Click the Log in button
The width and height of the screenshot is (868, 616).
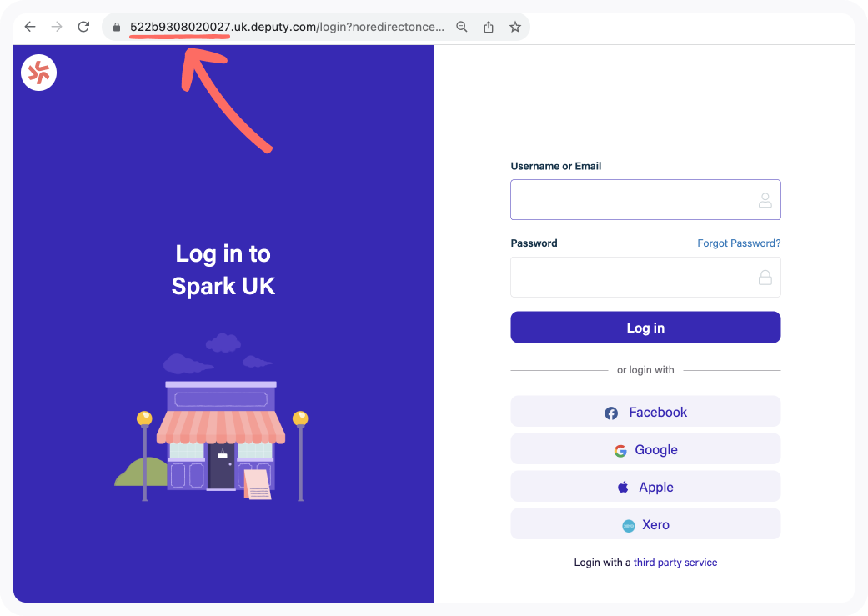[645, 327]
